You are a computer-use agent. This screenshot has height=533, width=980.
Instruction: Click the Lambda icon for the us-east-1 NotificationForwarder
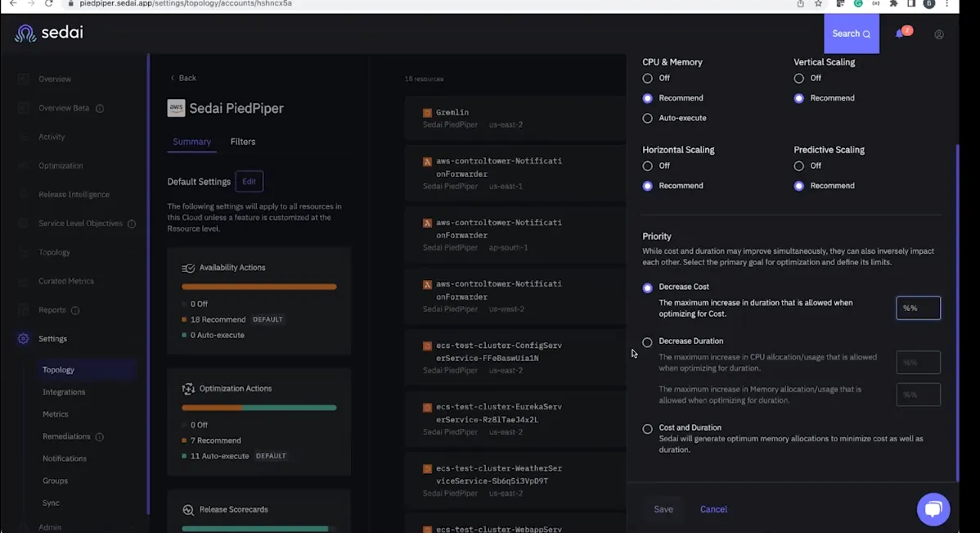click(x=428, y=161)
